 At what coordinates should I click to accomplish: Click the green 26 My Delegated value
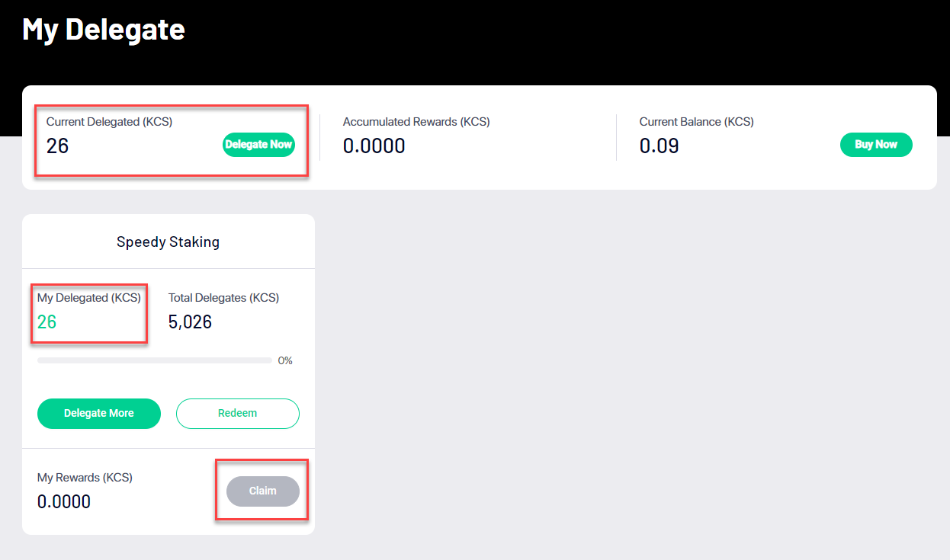[x=47, y=322]
